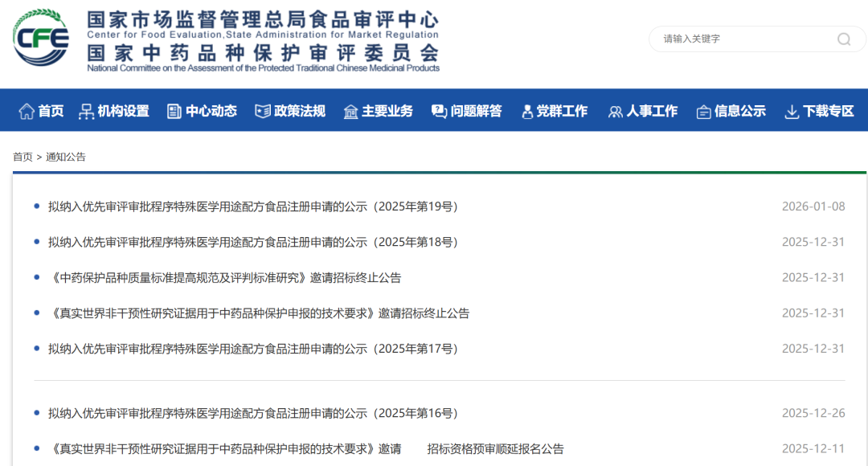
Task: Click the 党群工作 person icon
Action: [526, 110]
